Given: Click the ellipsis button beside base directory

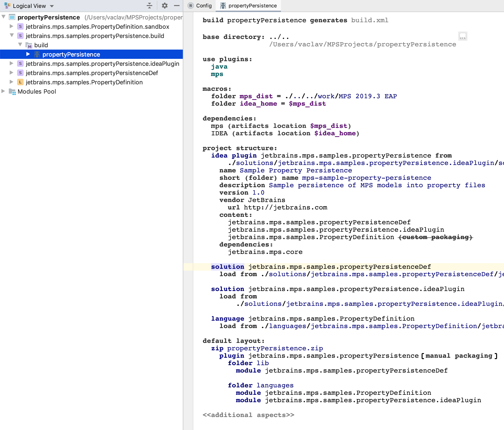Looking at the screenshot, I should coord(462,37).
